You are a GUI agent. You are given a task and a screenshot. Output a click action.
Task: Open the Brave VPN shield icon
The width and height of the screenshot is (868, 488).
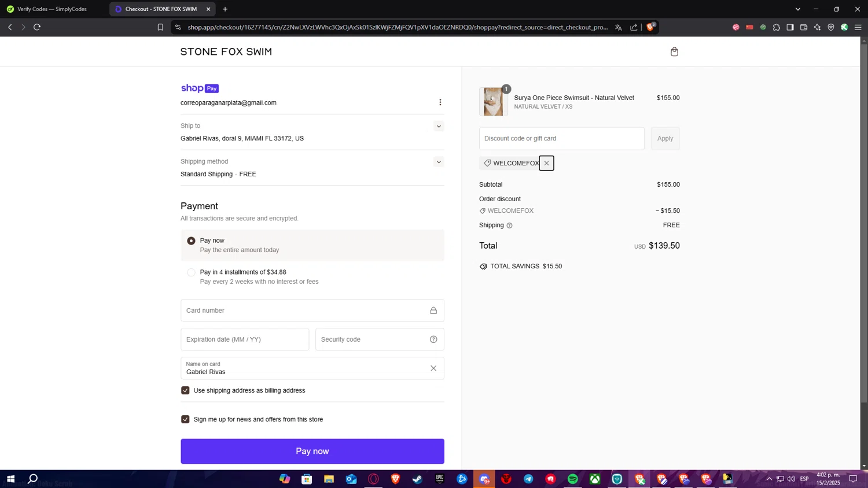coord(831,27)
